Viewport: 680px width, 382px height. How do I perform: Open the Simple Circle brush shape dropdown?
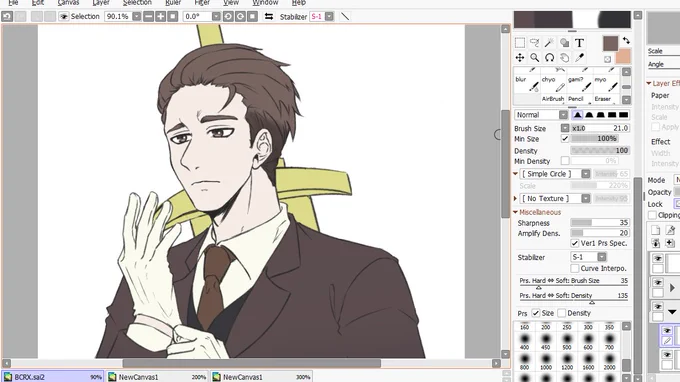pos(585,174)
